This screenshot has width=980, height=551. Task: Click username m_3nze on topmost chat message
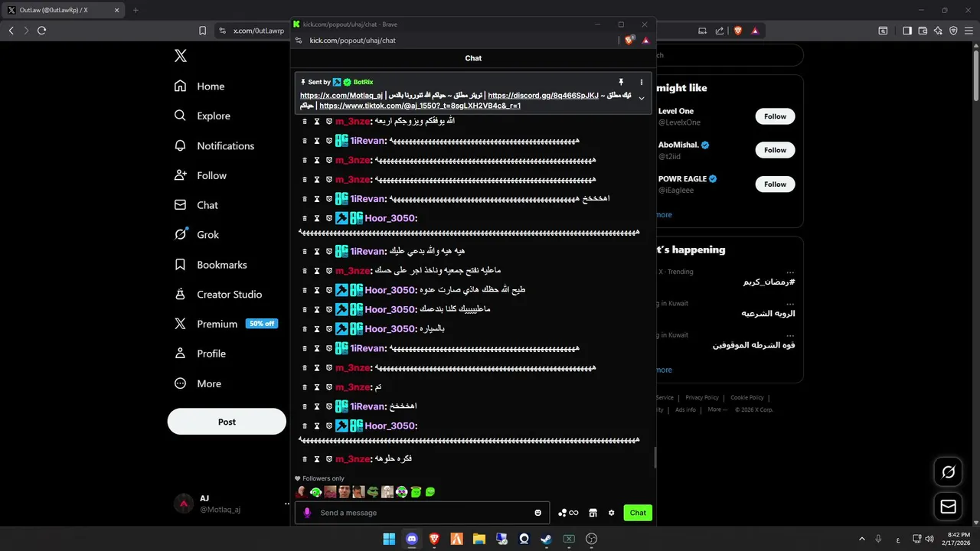[x=352, y=122]
